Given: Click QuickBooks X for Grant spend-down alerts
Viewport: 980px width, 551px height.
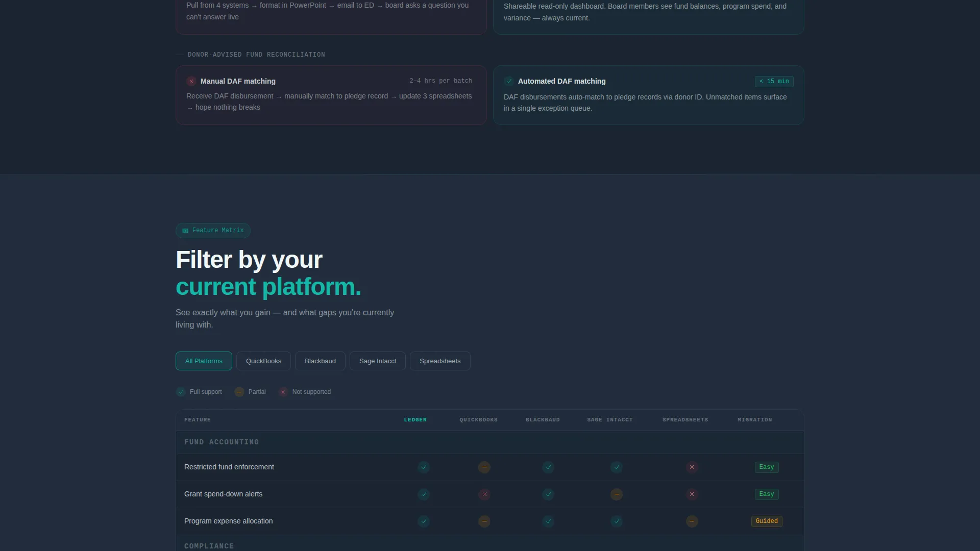Looking at the screenshot, I should 484,494.
